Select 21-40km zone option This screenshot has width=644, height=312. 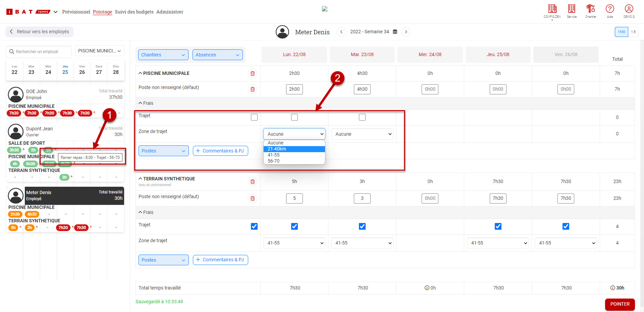294,149
